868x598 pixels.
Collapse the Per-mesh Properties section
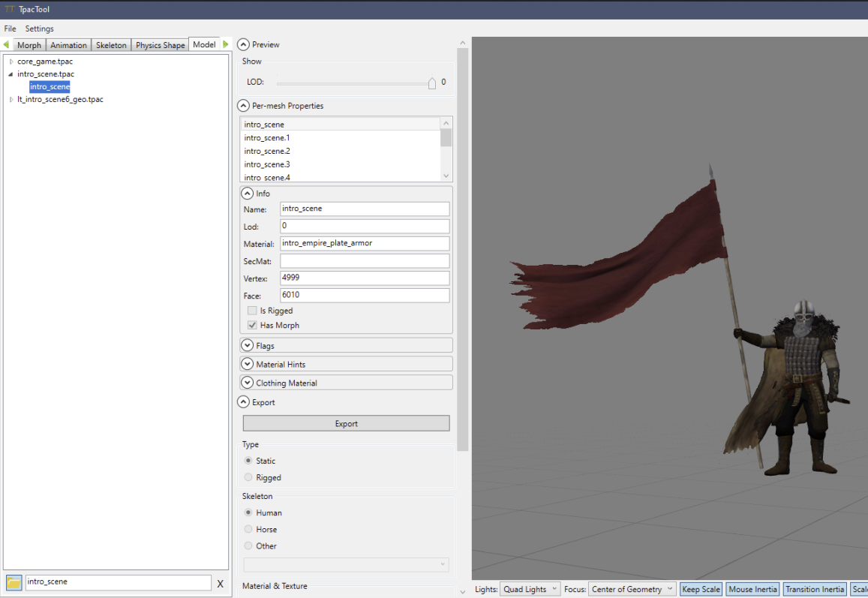(x=243, y=106)
